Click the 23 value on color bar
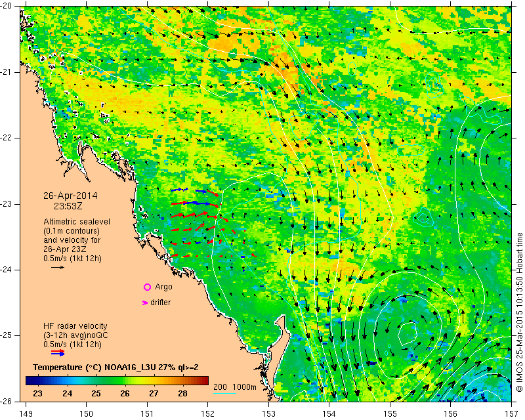Viewport: 525px width, 420px height. 38,393
